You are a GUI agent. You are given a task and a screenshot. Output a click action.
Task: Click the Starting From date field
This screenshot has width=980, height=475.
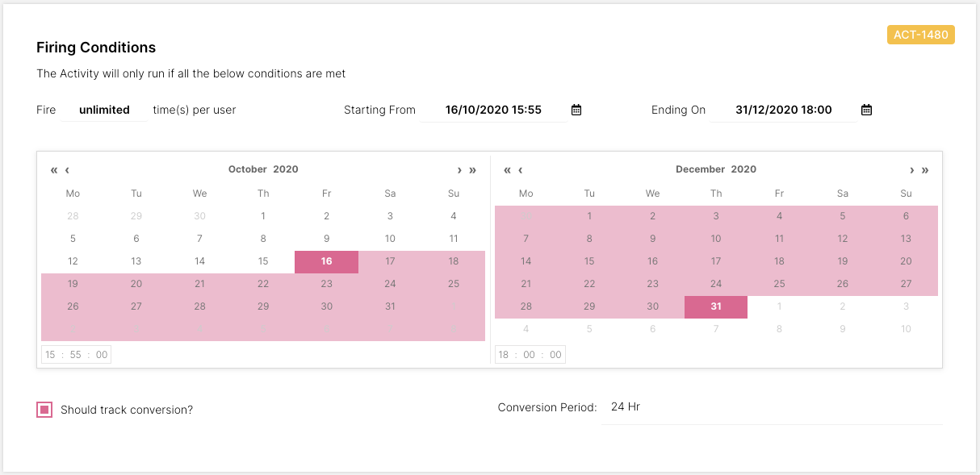tap(493, 110)
